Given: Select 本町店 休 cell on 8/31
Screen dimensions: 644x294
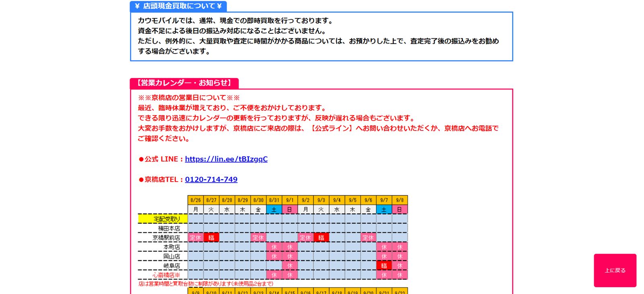Looking at the screenshot, I should [274, 247].
